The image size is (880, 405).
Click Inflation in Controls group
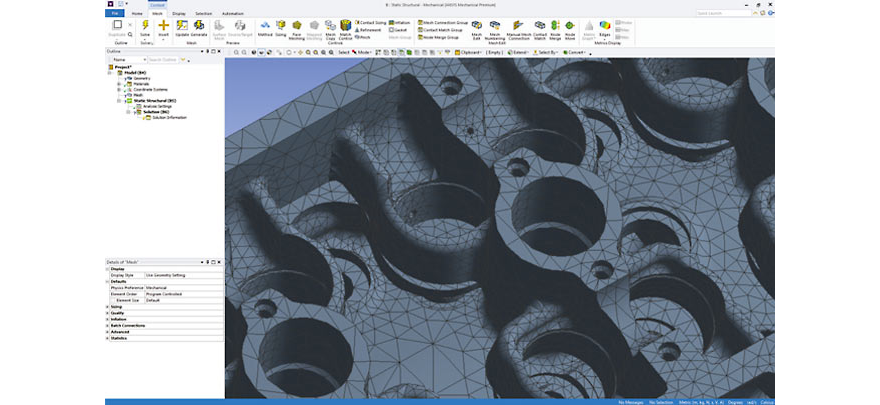pos(399,22)
